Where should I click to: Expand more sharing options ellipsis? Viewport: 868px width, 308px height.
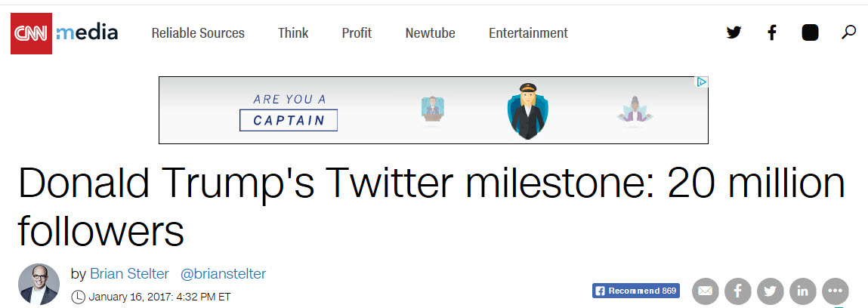coord(836,291)
